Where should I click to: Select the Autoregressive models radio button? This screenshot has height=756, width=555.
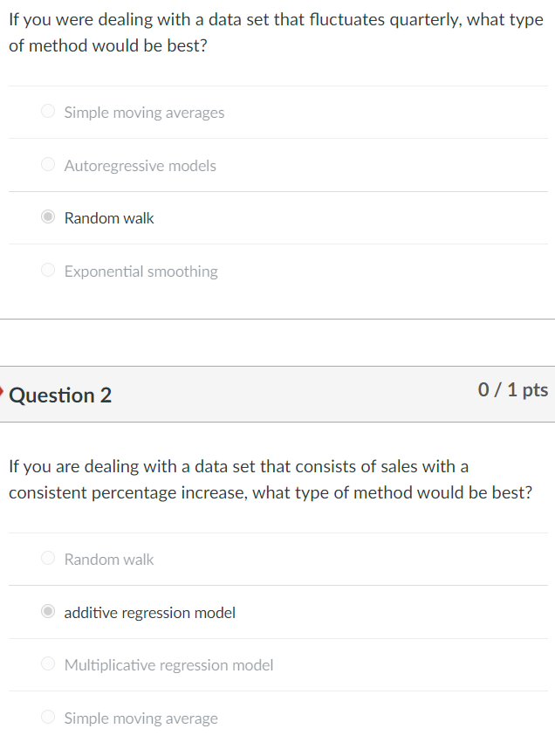click(x=48, y=164)
